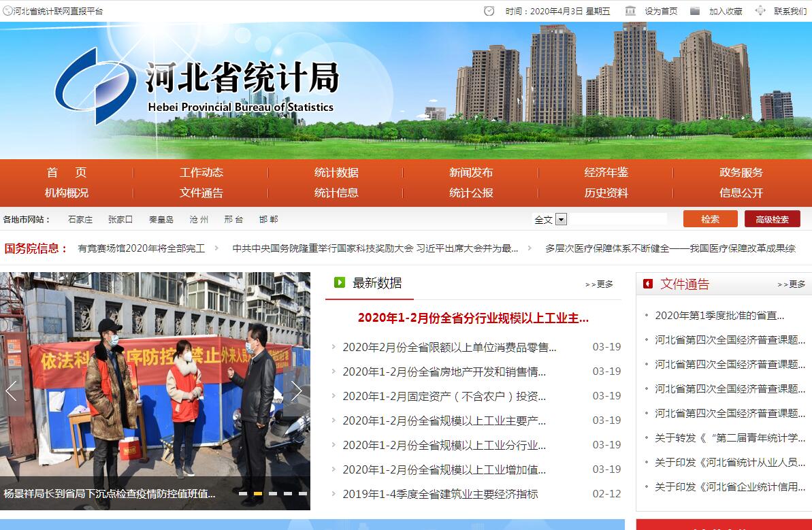Select the highlighted yellow slide indicator
The image size is (812, 530).
[x=258, y=493]
